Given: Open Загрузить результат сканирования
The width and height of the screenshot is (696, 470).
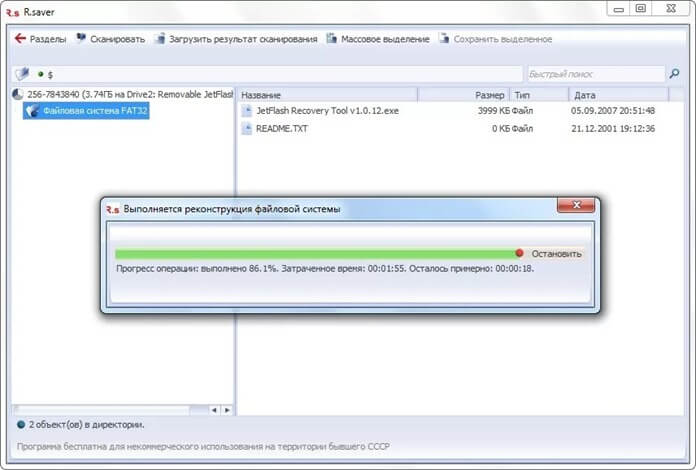Looking at the screenshot, I should pos(236,39).
